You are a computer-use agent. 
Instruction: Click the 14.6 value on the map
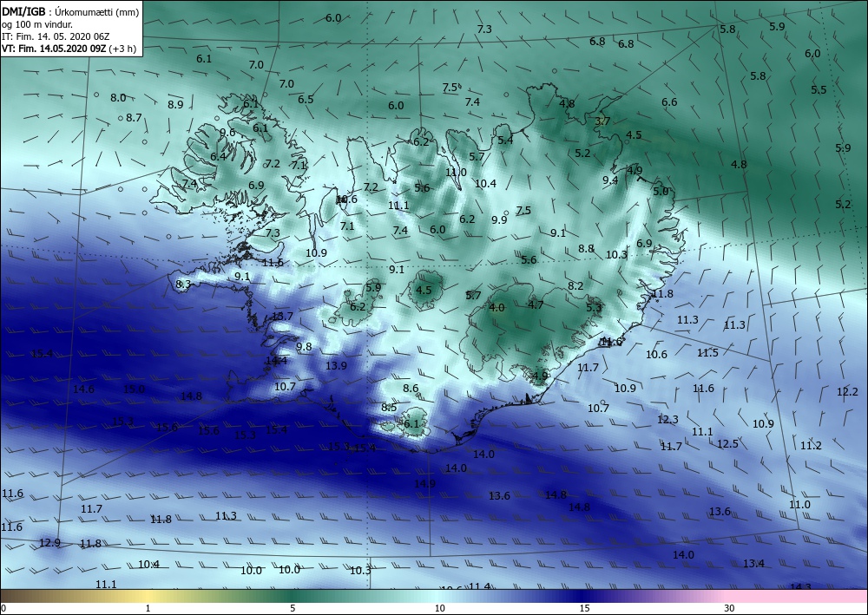(x=83, y=389)
